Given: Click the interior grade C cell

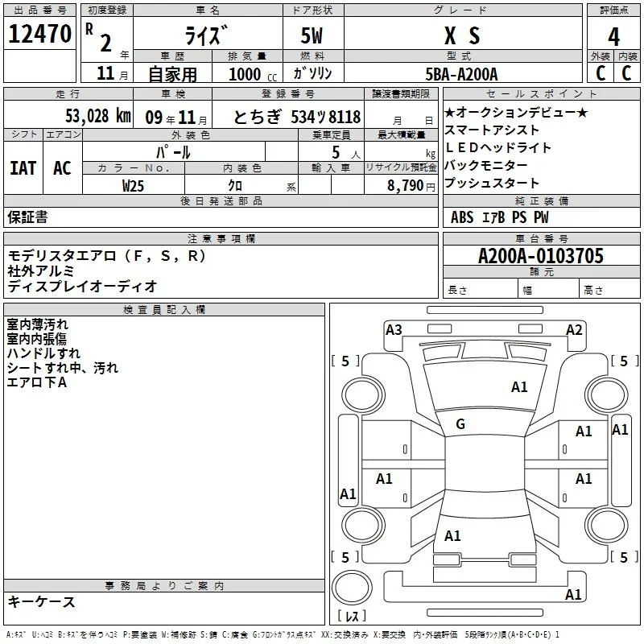Looking at the screenshot, I should tap(627, 72).
